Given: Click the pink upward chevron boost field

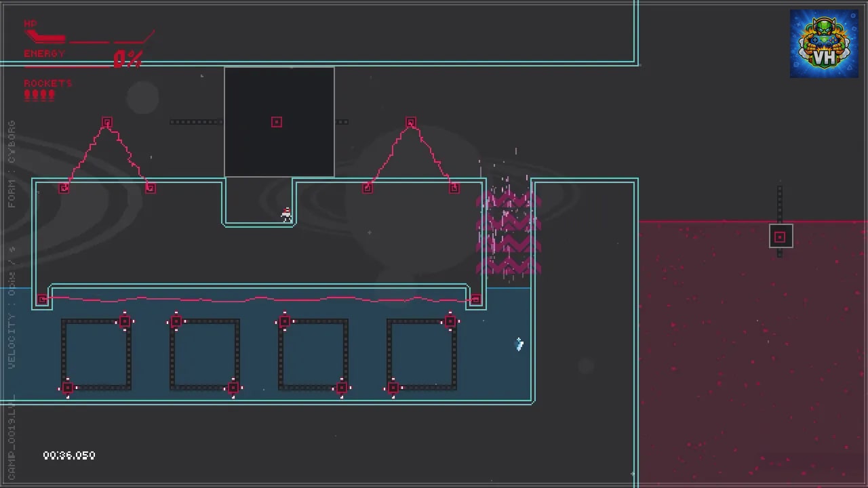Looking at the screenshot, I should tap(509, 233).
